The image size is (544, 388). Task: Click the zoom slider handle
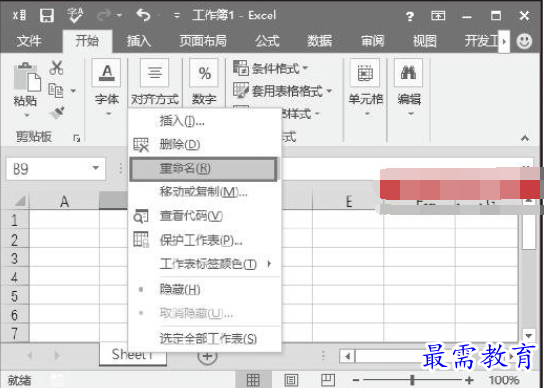(412, 380)
